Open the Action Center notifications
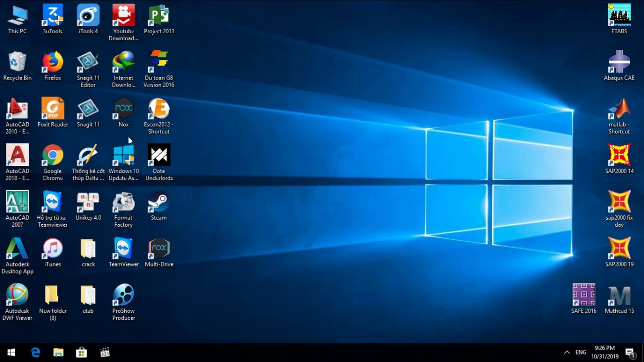This screenshot has height=362, width=644. coord(629,352)
